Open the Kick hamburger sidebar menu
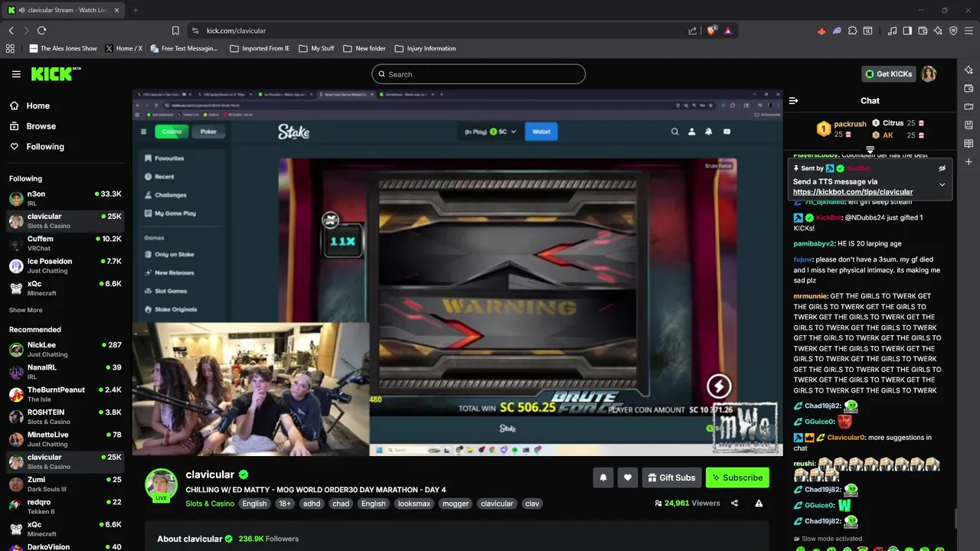 pos(16,74)
